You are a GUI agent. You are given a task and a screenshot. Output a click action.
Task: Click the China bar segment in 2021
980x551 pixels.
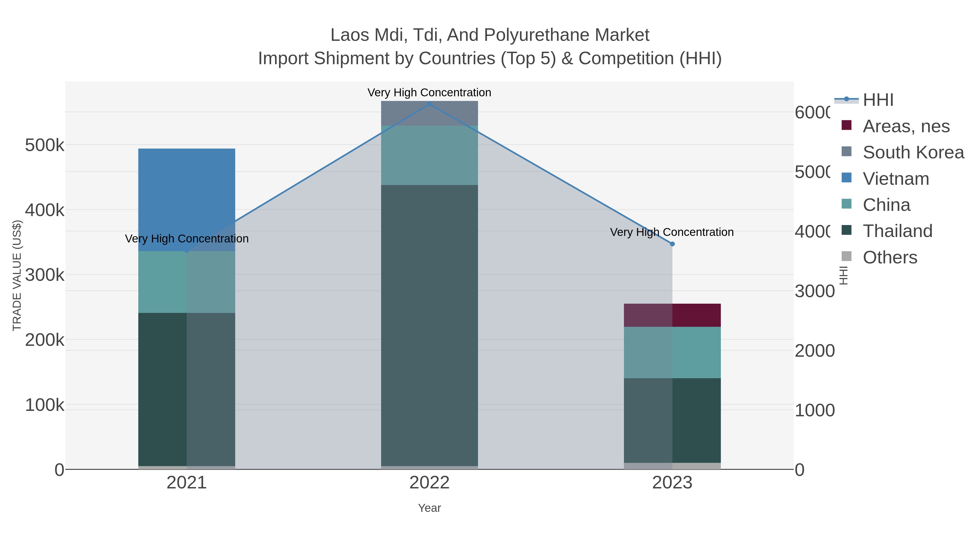pos(186,282)
